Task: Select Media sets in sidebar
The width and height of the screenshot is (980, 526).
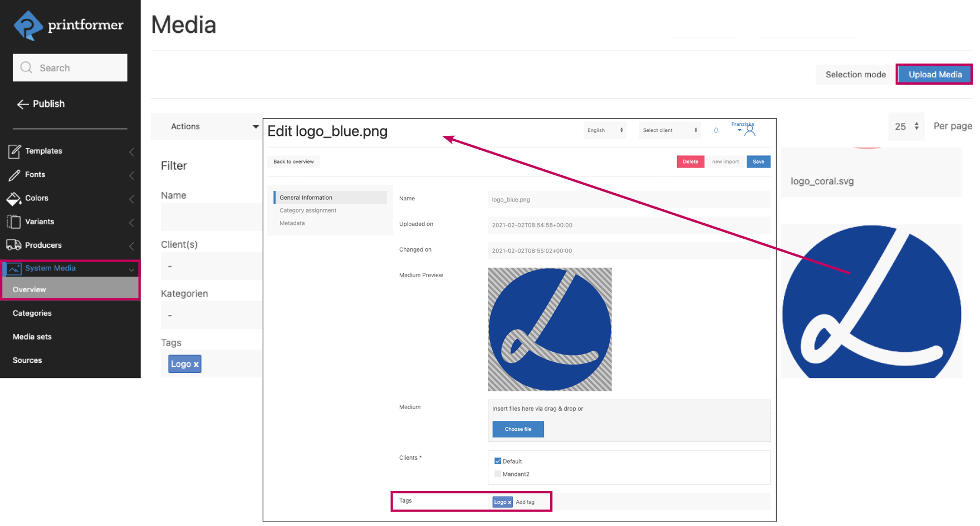Action: tap(32, 337)
